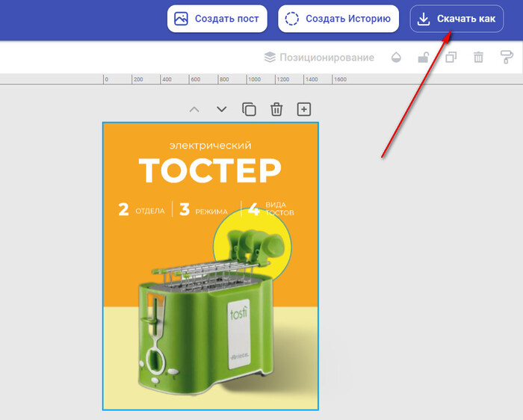523x420 pixels.
Task: Select the yellow circle shape on canvas
Action: coord(224,239)
